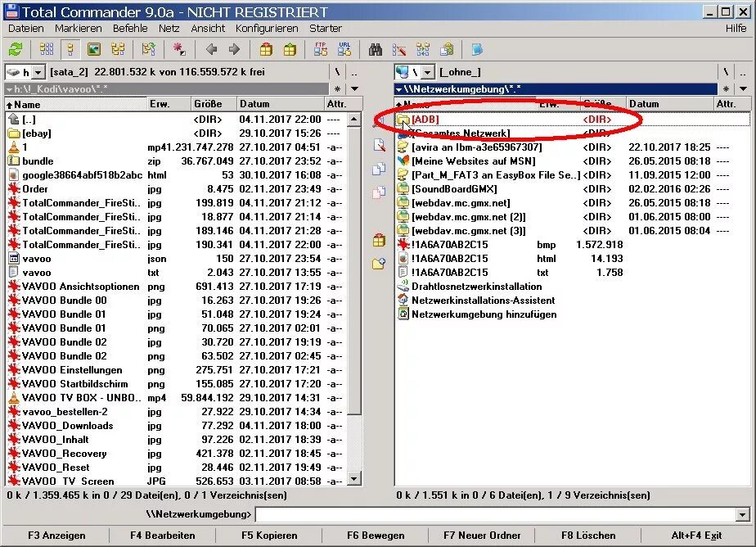Open the left panel drive h dropdown

[38, 72]
